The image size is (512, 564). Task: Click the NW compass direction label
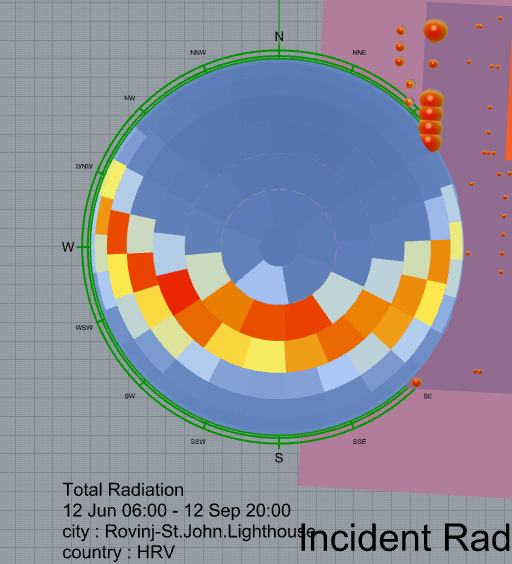(130, 98)
